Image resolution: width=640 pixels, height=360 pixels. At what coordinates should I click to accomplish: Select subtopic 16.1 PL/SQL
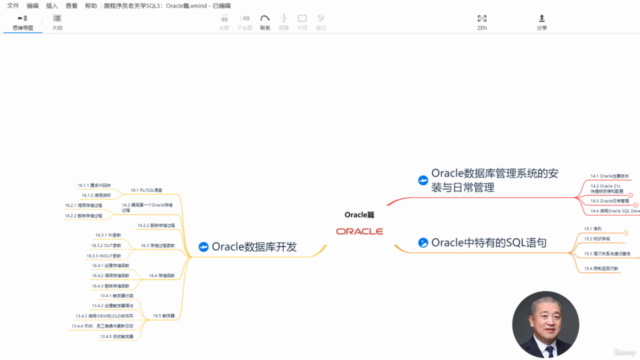pyautogui.click(x=146, y=190)
